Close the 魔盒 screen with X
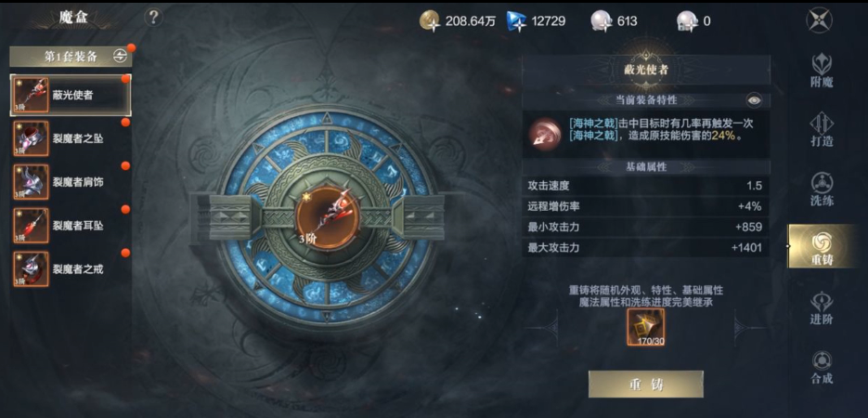The height and width of the screenshot is (418, 868). click(x=820, y=20)
